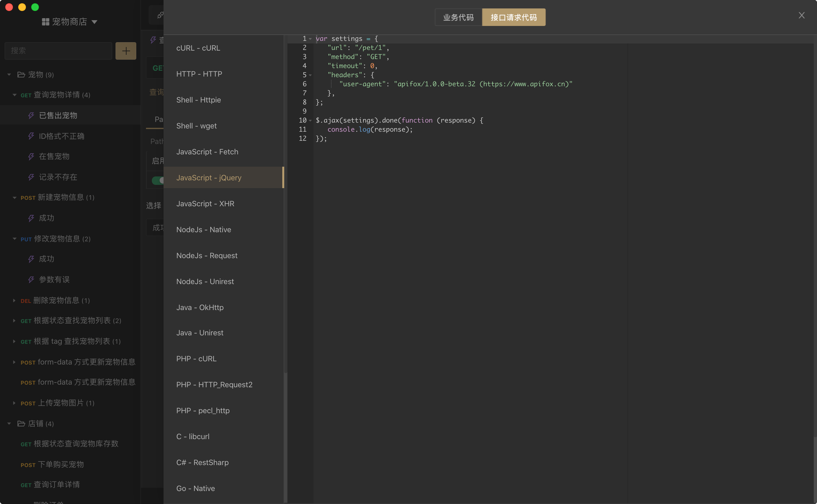Click the folder icon beside 店铺 (4)
The height and width of the screenshot is (504, 817).
click(21, 423)
